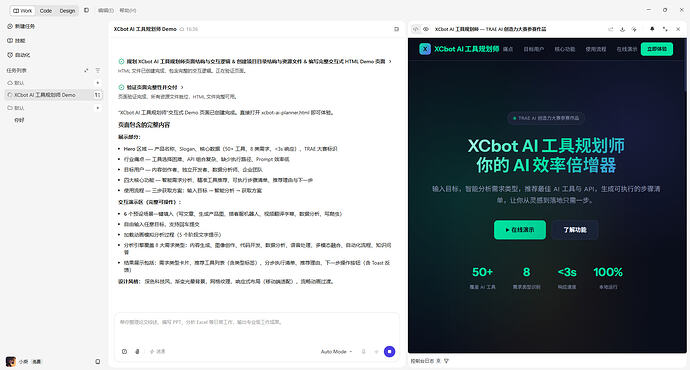The image size is (690, 370).
Task: Close the preview panel
Action: tap(678, 29)
